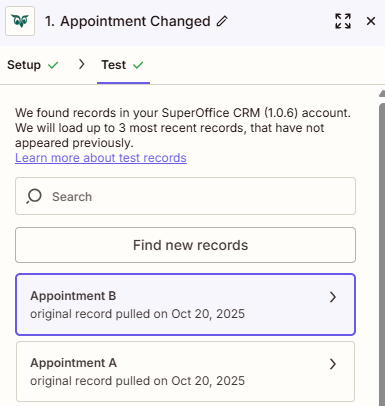Viewport: 385px width, 406px height.
Task: Expand panel to fullscreen view
Action: (x=343, y=21)
